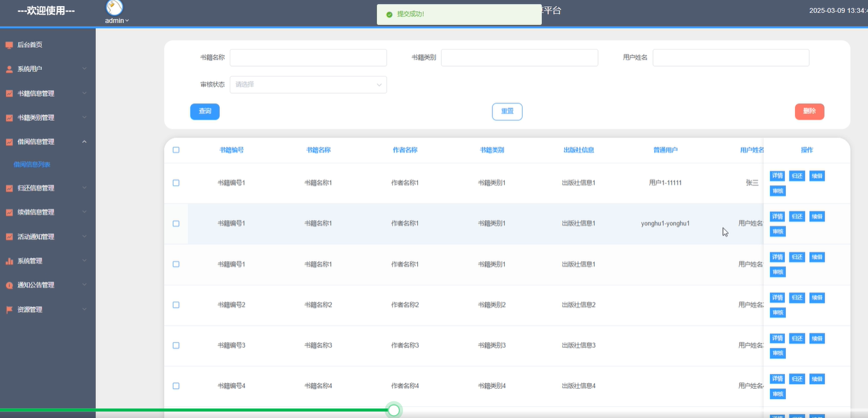Click the progress bar handle at the bottom
The width and height of the screenshot is (868, 418).
[394, 410]
